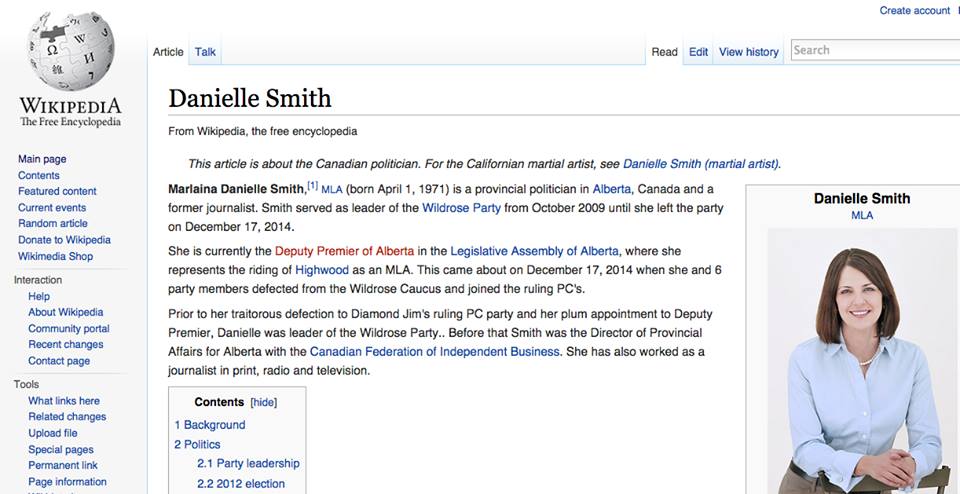Open Page information link
This screenshot has height=494, width=960.
click(x=67, y=482)
